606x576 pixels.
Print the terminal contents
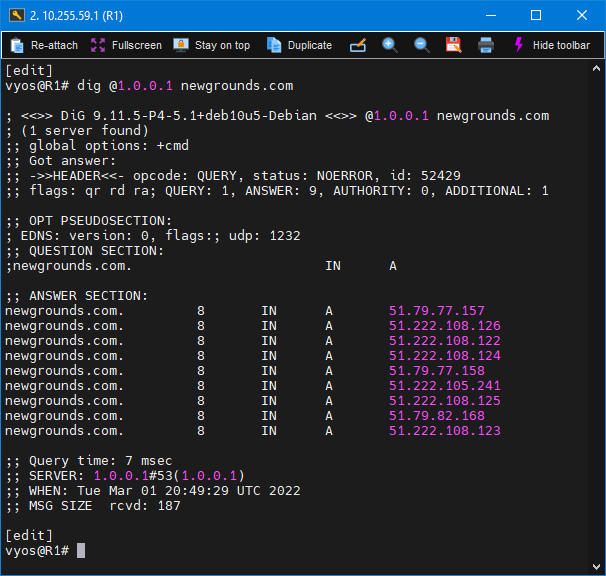coord(486,45)
